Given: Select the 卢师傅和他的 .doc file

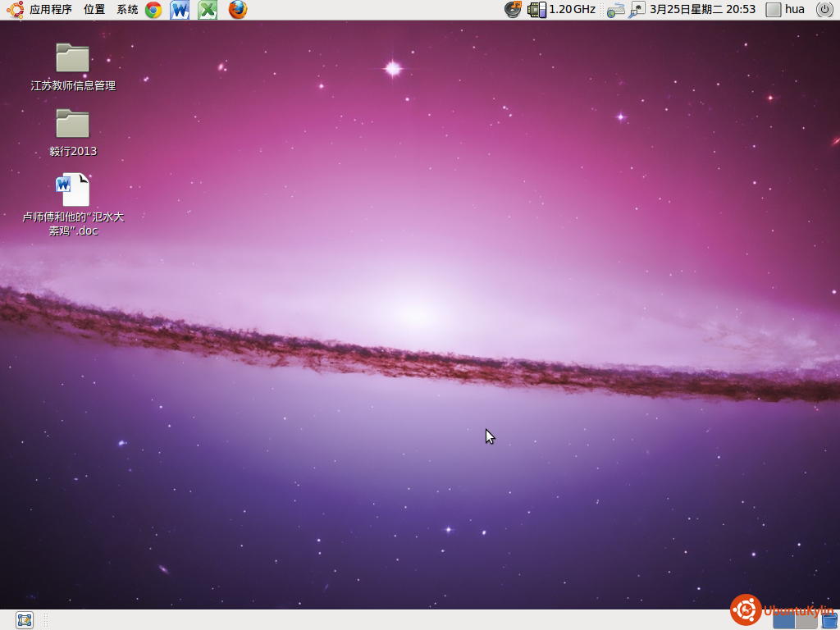Looking at the screenshot, I should (x=73, y=190).
